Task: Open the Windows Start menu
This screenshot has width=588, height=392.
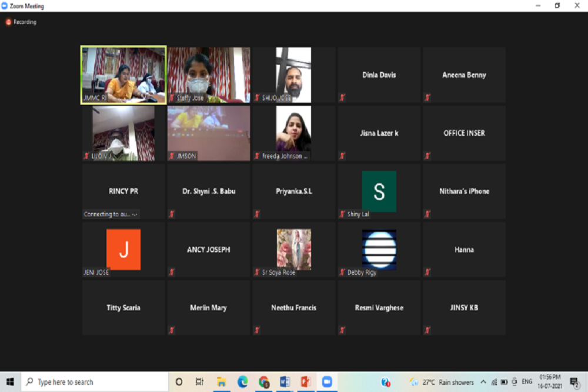Action: pyautogui.click(x=10, y=382)
